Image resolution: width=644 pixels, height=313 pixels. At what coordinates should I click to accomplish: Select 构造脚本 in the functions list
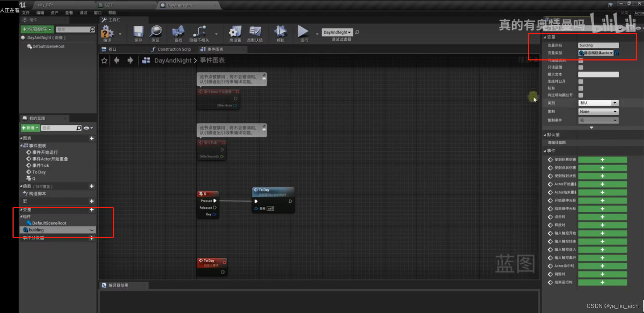tap(37, 194)
